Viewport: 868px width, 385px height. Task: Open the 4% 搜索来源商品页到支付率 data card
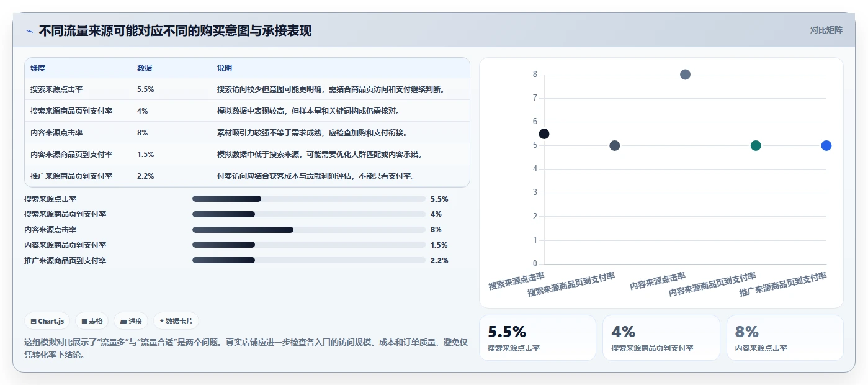point(661,338)
